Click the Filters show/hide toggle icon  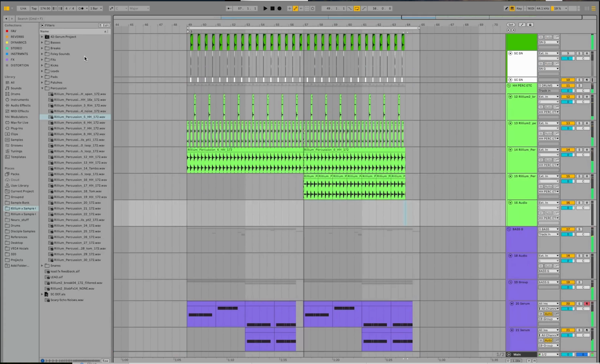[42, 25]
